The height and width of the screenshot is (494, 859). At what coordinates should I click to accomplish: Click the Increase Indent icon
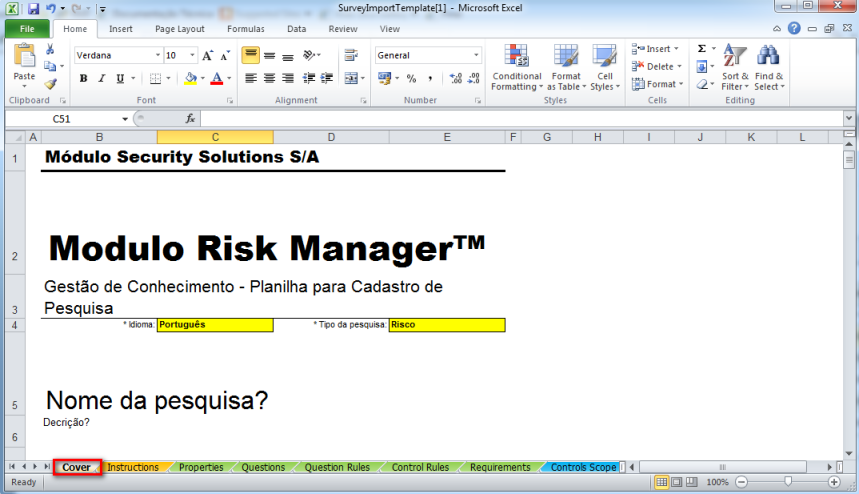coord(327,78)
